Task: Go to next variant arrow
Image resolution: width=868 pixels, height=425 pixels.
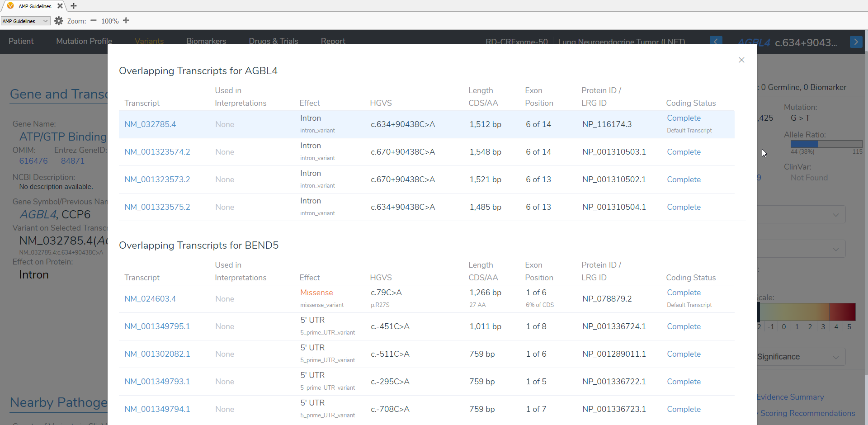Action: (x=856, y=42)
